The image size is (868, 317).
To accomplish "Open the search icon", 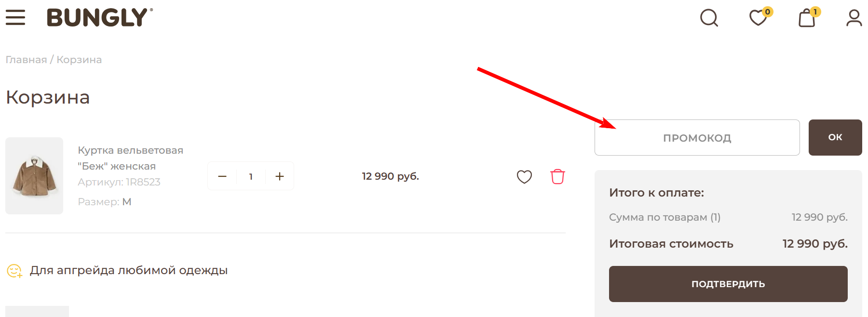I will coord(709,18).
